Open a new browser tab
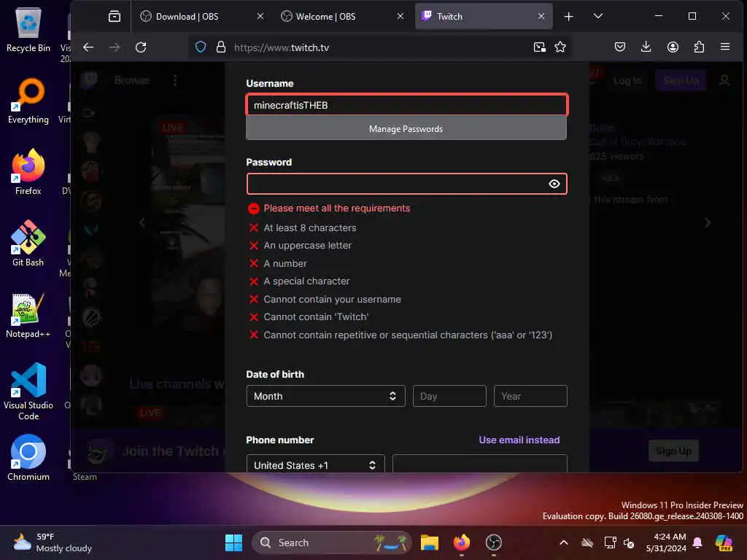This screenshot has width=747, height=560. [568, 17]
